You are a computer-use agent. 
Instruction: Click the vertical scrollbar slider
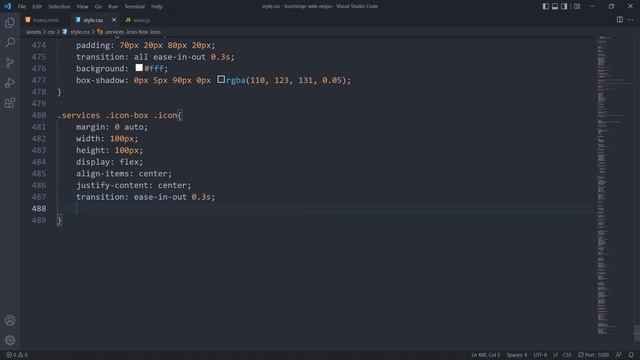click(637, 333)
